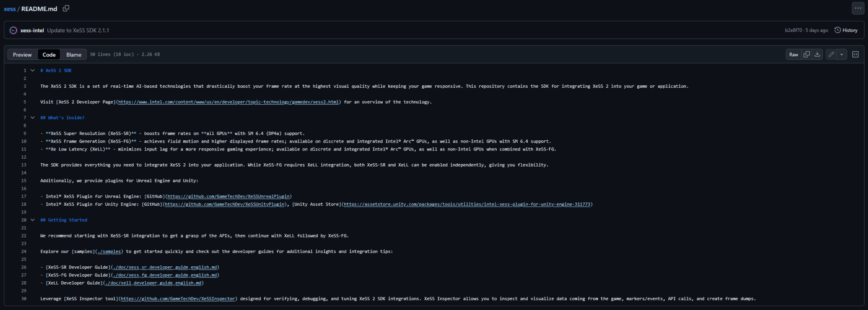Open edit options dropdown arrow
This screenshot has width=868, height=310.
[842, 54]
